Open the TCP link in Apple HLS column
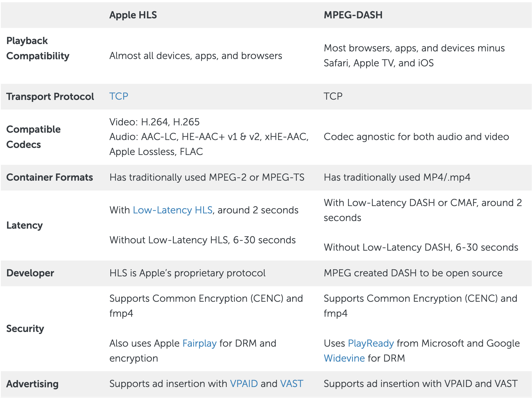 coord(119,96)
